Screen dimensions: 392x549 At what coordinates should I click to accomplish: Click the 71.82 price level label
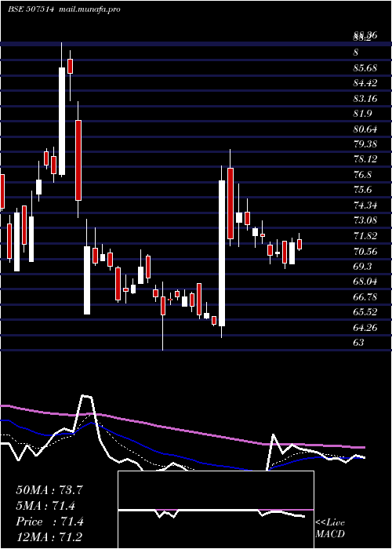pyautogui.click(x=365, y=235)
